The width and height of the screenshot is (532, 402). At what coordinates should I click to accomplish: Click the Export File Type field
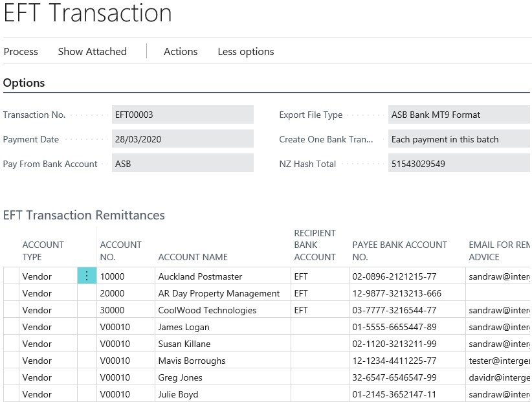tap(458, 115)
